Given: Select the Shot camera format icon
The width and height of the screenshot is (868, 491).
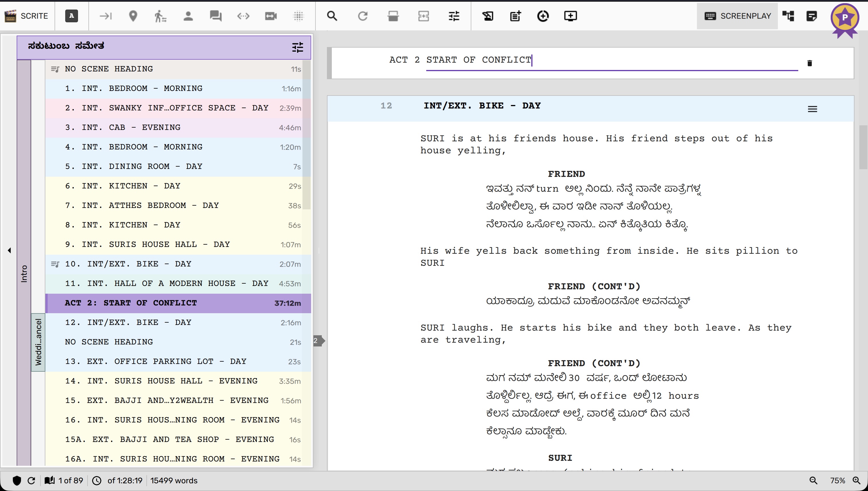Looking at the screenshot, I should coord(271,16).
